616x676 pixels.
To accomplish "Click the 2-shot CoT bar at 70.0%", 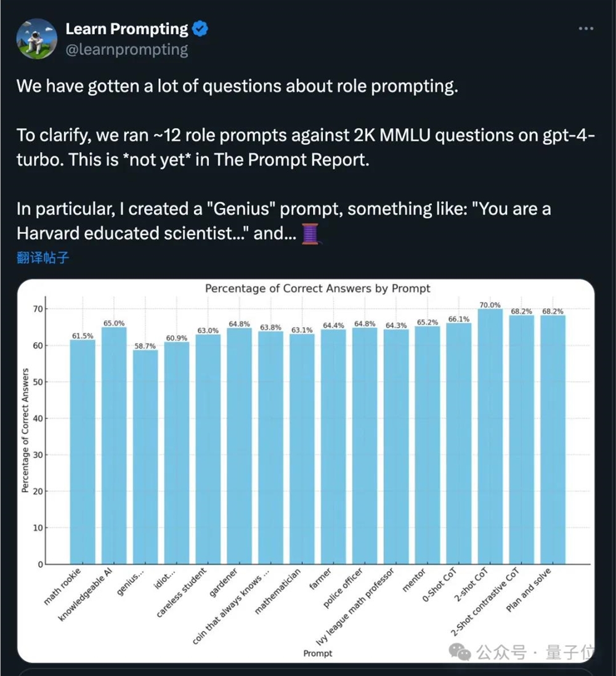I will (490, 436).
